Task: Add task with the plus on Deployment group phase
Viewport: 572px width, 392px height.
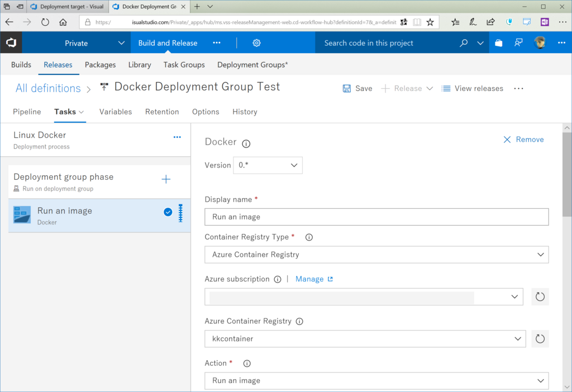Action: pyautogui.click(x=166, y=179)
